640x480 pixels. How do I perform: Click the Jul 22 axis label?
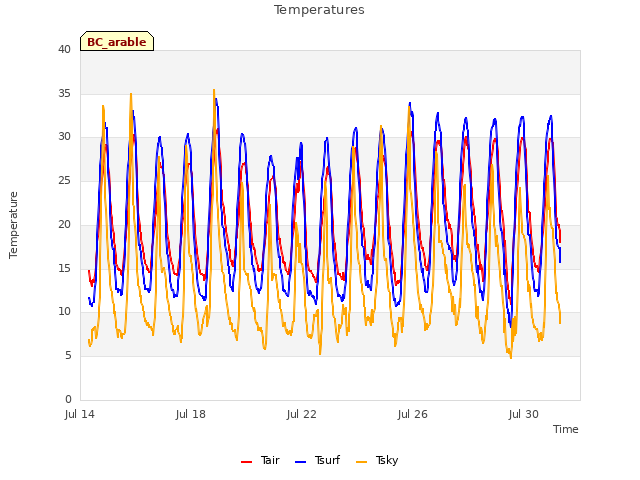point(302,414)
